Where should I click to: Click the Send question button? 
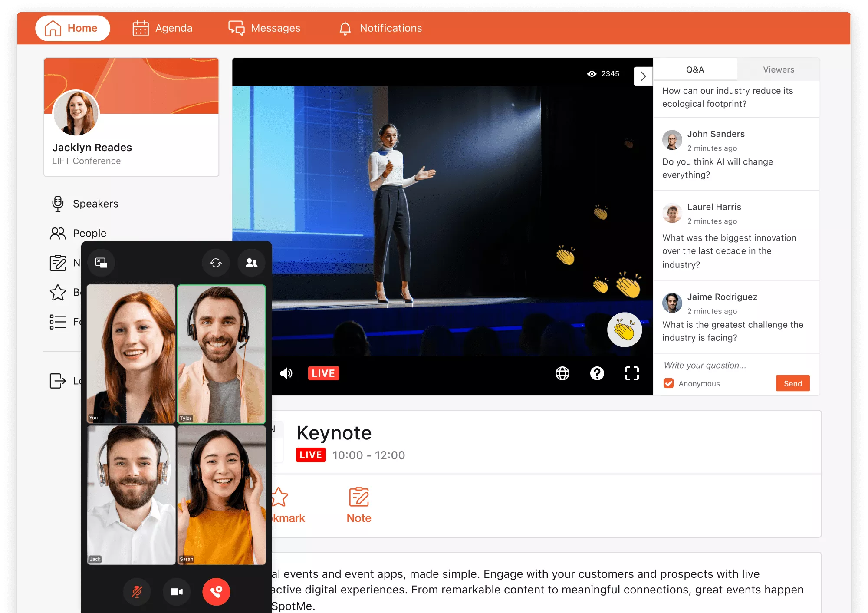793,383
